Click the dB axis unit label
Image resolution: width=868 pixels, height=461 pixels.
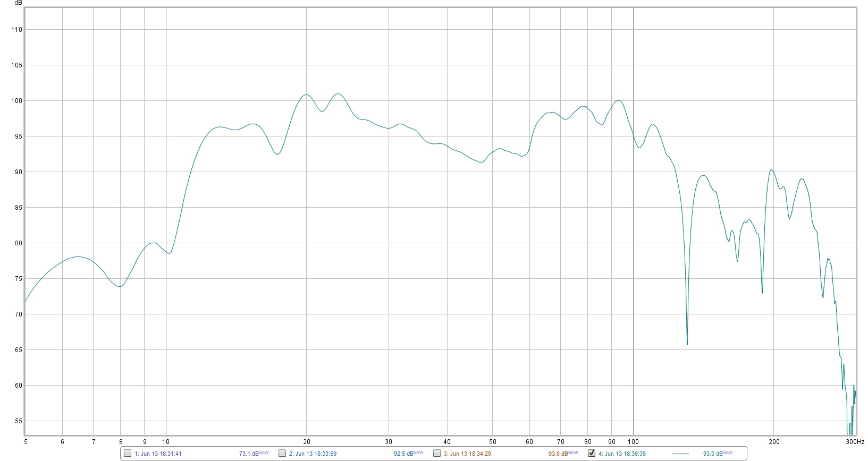(x=19, y=3)
